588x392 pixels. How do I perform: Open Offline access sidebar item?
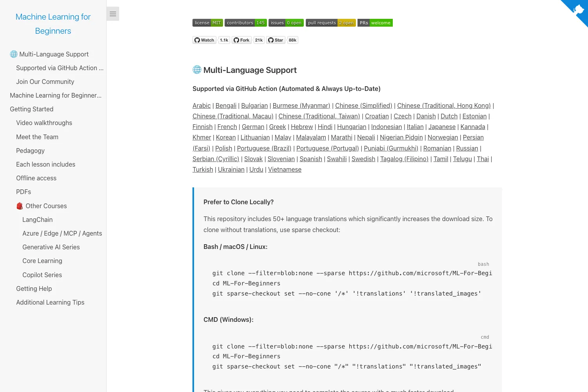(x=36, y=178)
